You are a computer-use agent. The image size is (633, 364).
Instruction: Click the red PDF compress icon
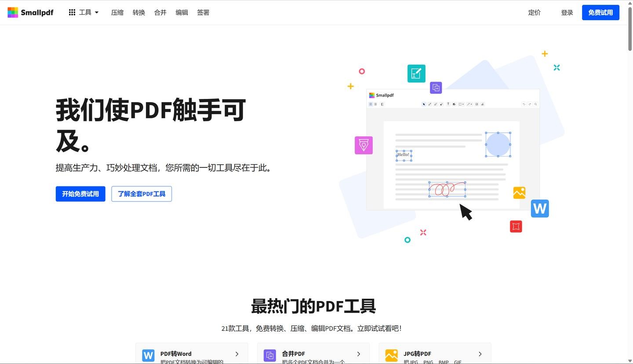pyautogui.click(x=516, y=226)
